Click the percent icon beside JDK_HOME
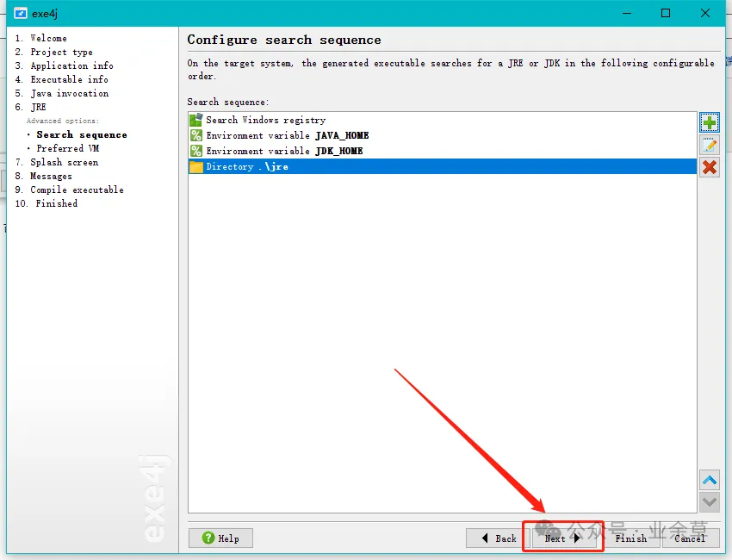Viewport: 732px width, 560px height. click(x=196, y=151)
